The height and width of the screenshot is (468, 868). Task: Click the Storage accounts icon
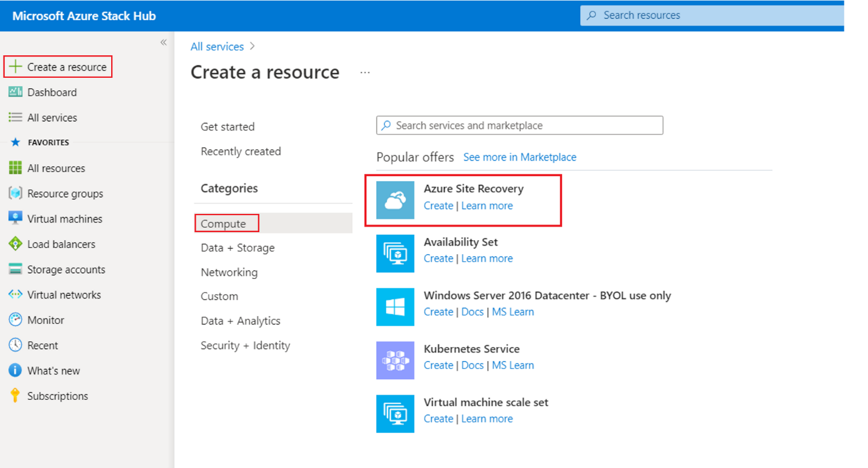[x=15, y=269]
